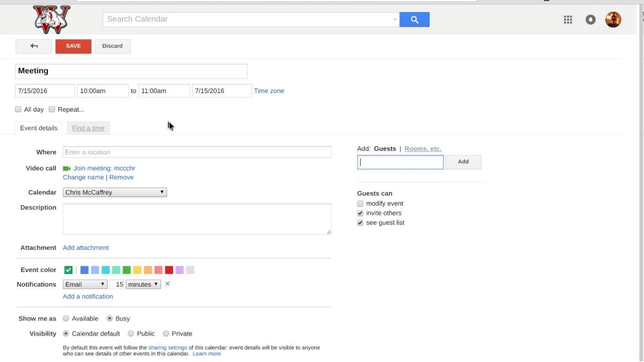Click the Add attachment link
Viewport: 644px width, 362px height.
click(x=86, y=247)
